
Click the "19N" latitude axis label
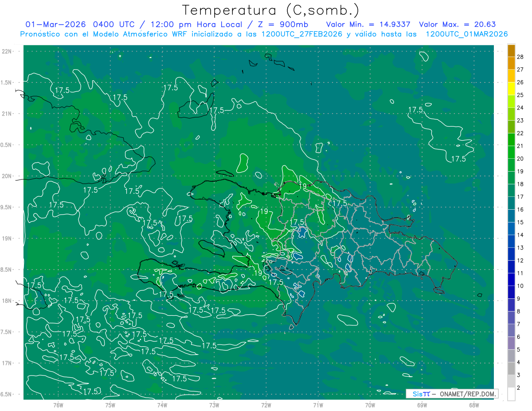[7, 239]
